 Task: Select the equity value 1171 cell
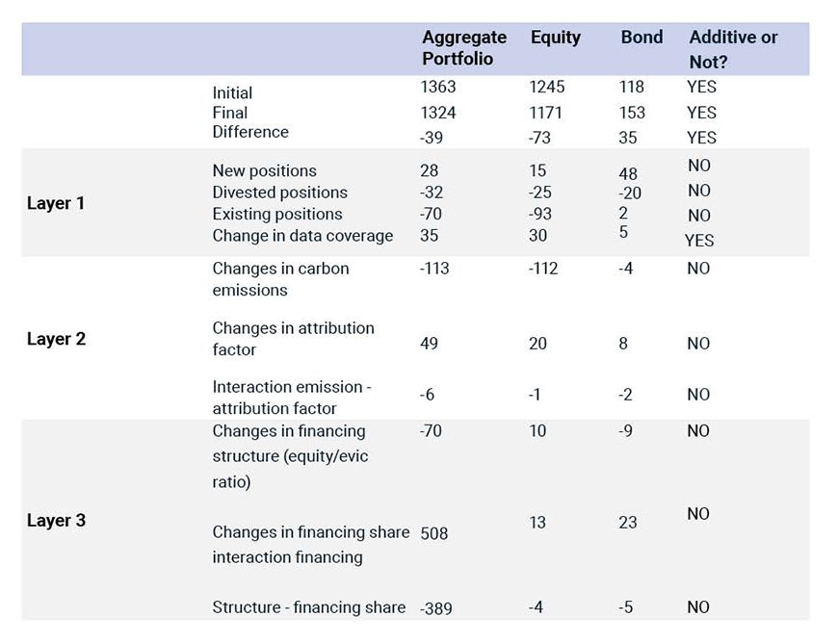pos(546,113)
